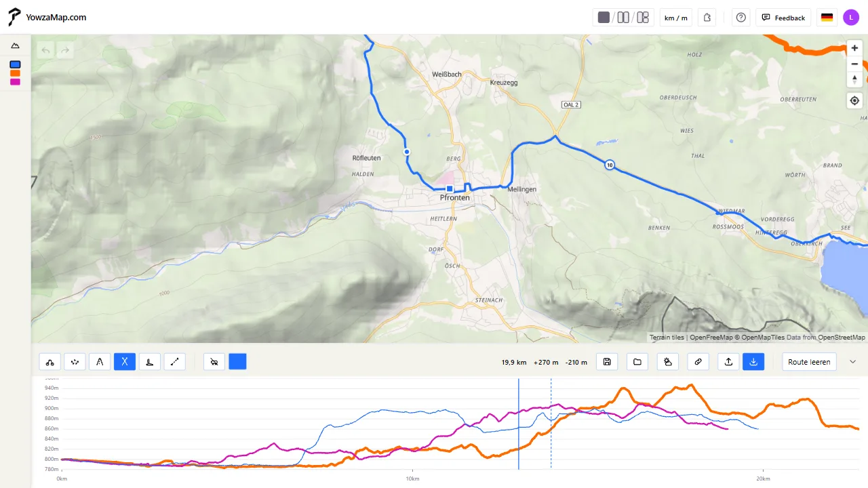Image resolution: width=868 pixels, height=488 pixels.
Task: Click the redo arrow on the map
Action: [x=65, y=49]
